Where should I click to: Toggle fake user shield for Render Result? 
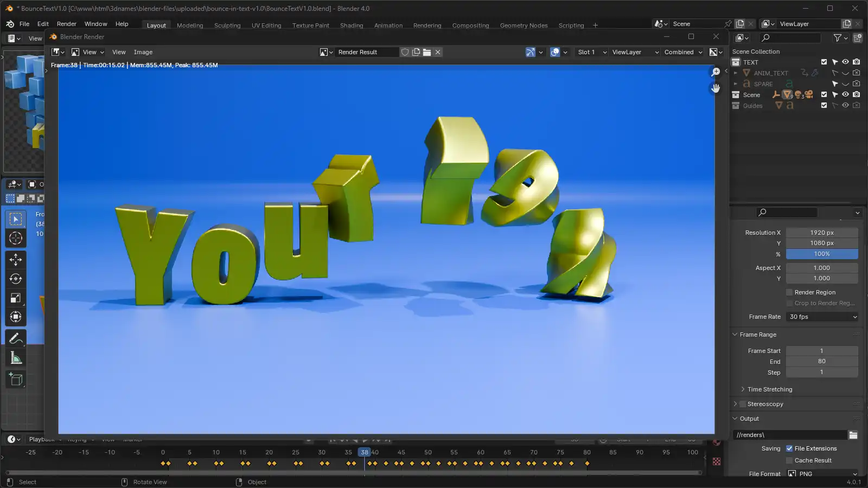tap(405, 52)
